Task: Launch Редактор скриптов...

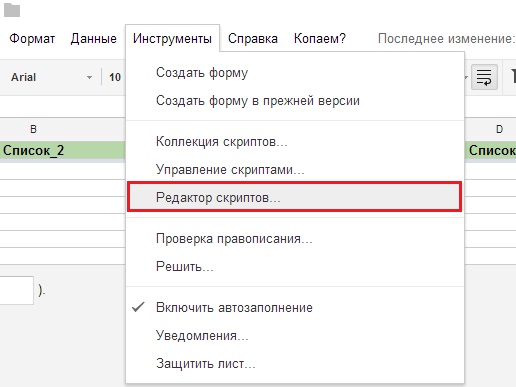Action: 295,197
